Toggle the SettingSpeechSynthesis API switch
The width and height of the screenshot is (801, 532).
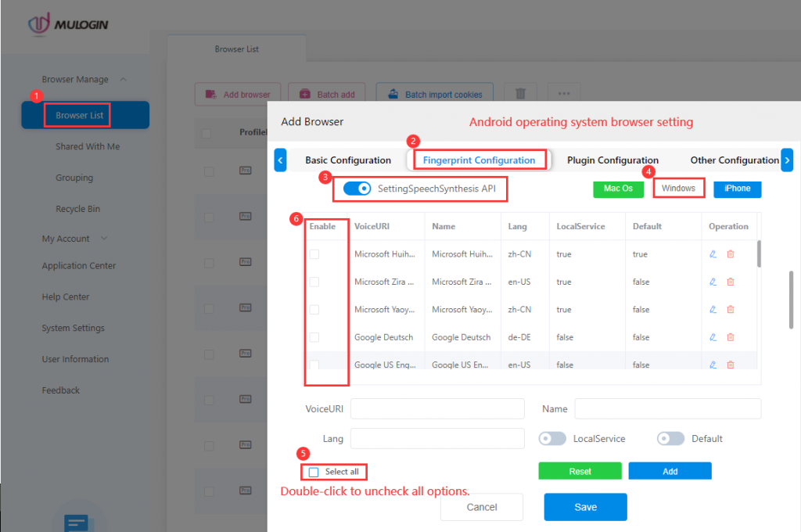click(357, 189)
